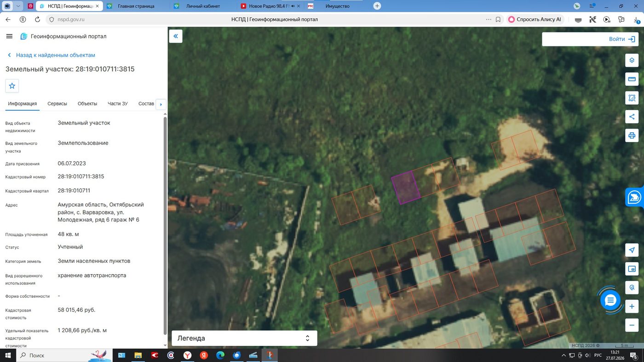Click the area value 48 кв. м
This screenshot has height=362, width=644.
tap(68, 234)
